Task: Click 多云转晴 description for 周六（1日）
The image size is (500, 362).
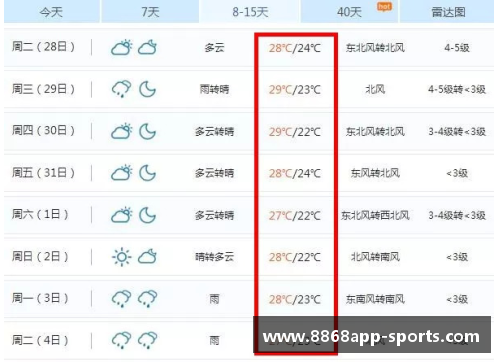Action: click(x=214, y=215)
